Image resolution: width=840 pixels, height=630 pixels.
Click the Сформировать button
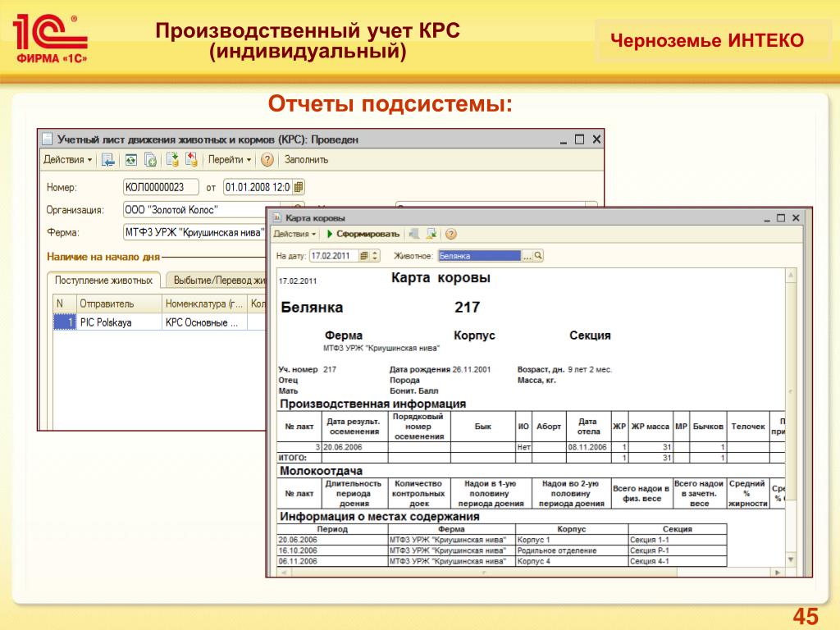pos(363,234)
